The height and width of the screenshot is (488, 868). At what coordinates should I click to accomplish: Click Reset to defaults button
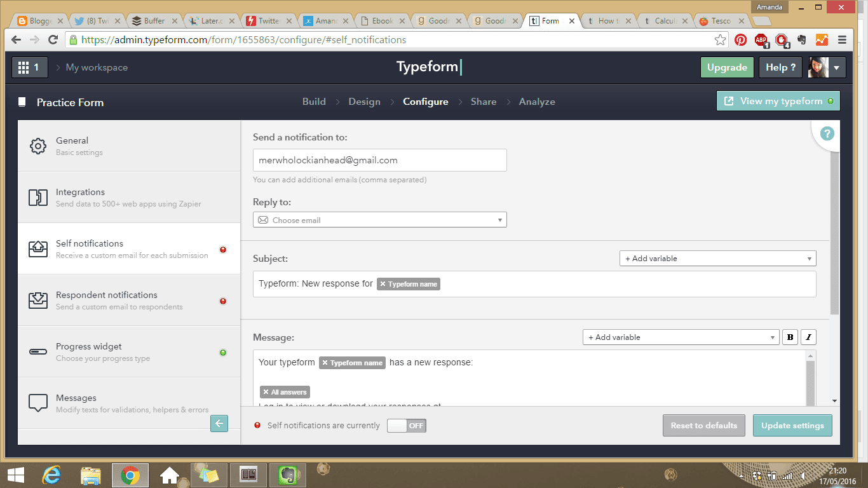coord(704,426)
